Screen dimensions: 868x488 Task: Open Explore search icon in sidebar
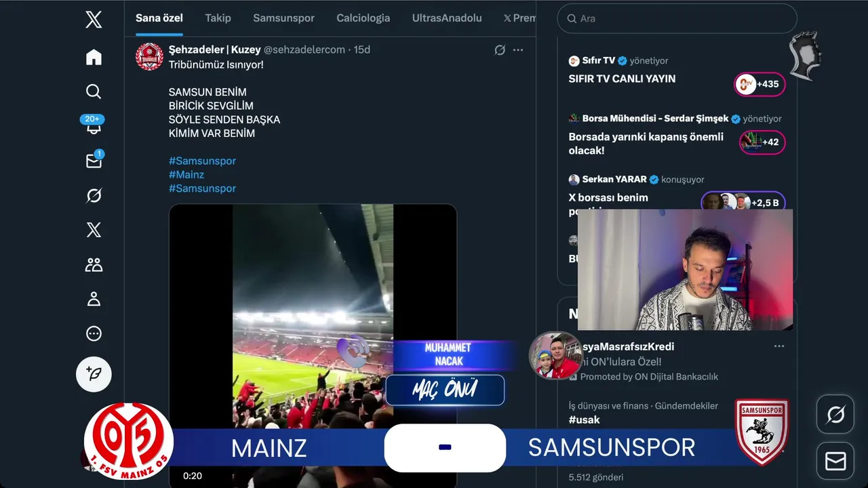pos(94,91)
